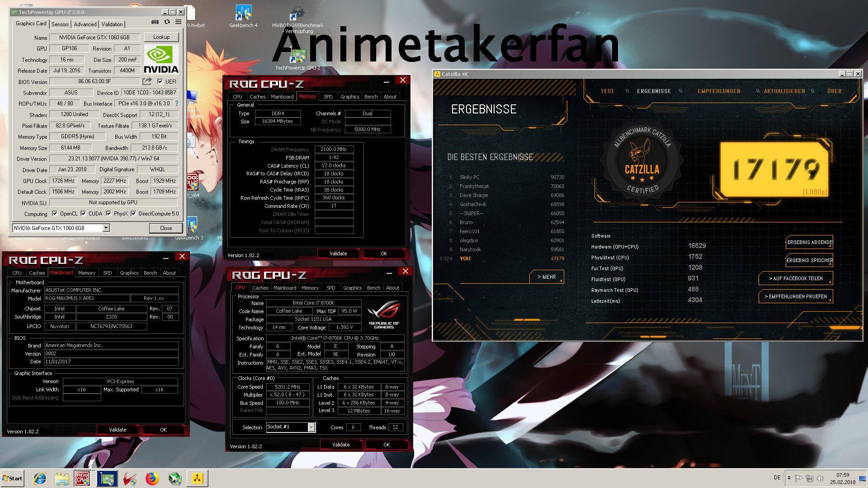Open TechPowerUp GPU-Z desktop shortcut
This screenshot has height=488, width=868.
point(297,59)
